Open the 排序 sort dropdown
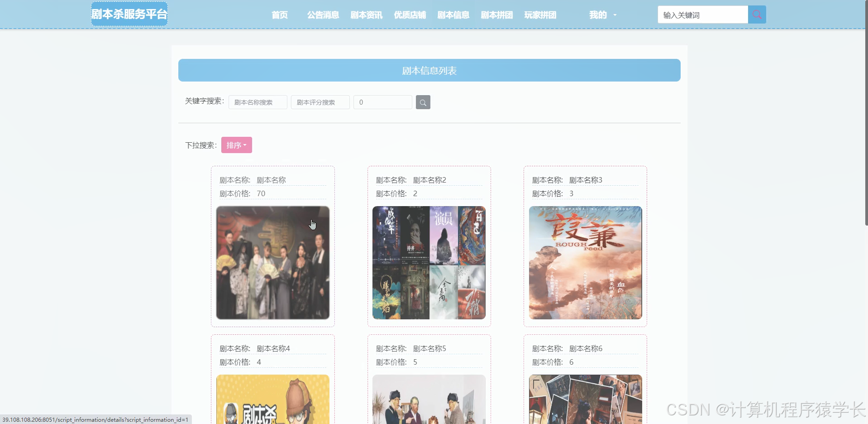Screen dimensions: 868x424 pos(236,145)
